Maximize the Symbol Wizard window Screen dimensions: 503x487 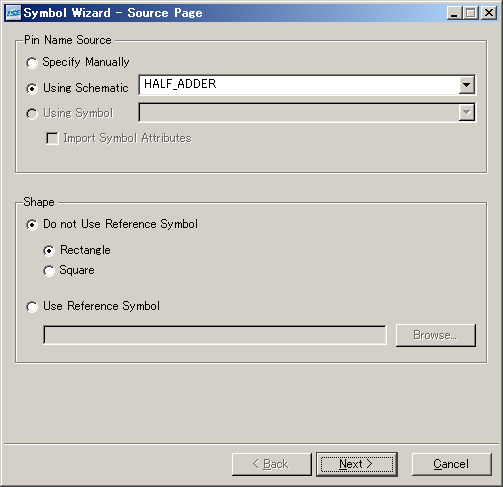coord(471,13)
